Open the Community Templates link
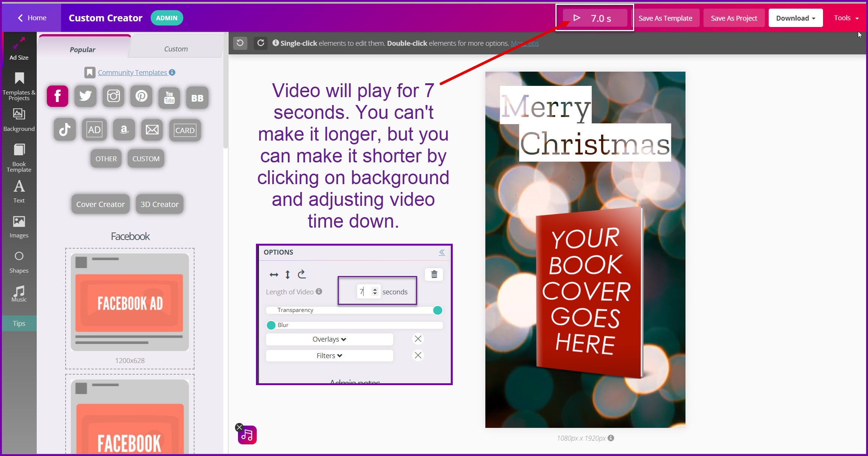Viewport: 868px width, 456px height. (132, 72)
